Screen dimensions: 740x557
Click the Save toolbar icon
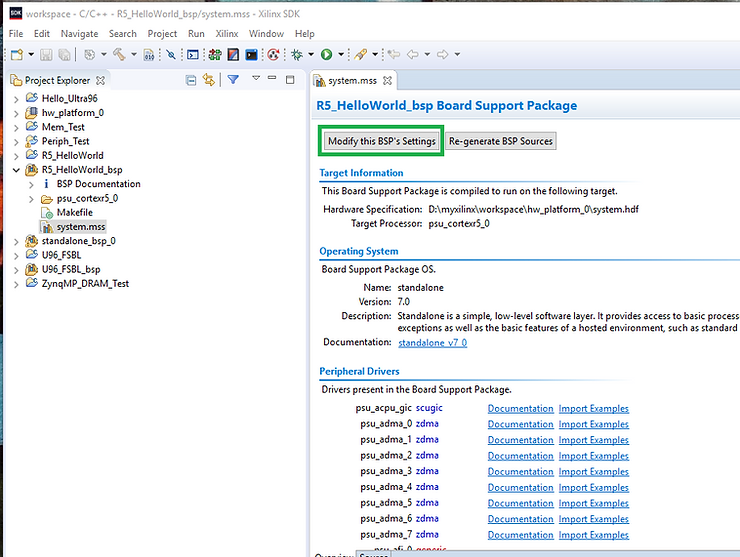46,54
